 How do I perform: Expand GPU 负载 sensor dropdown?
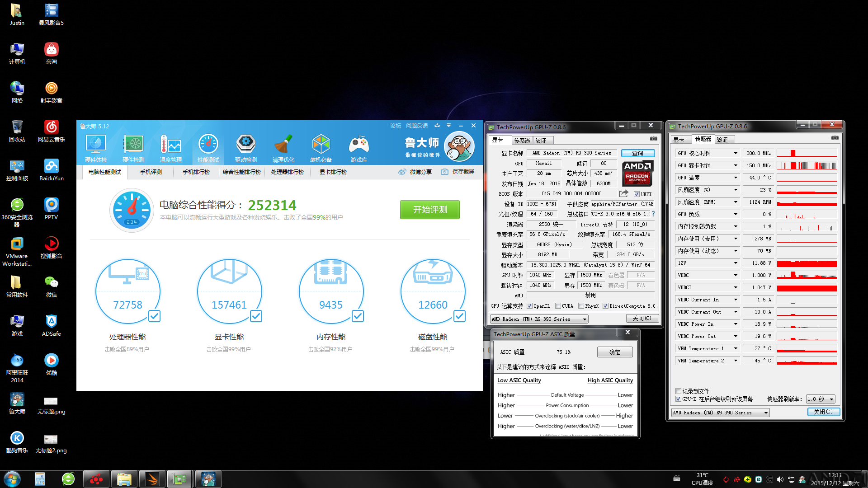(736, 214)
